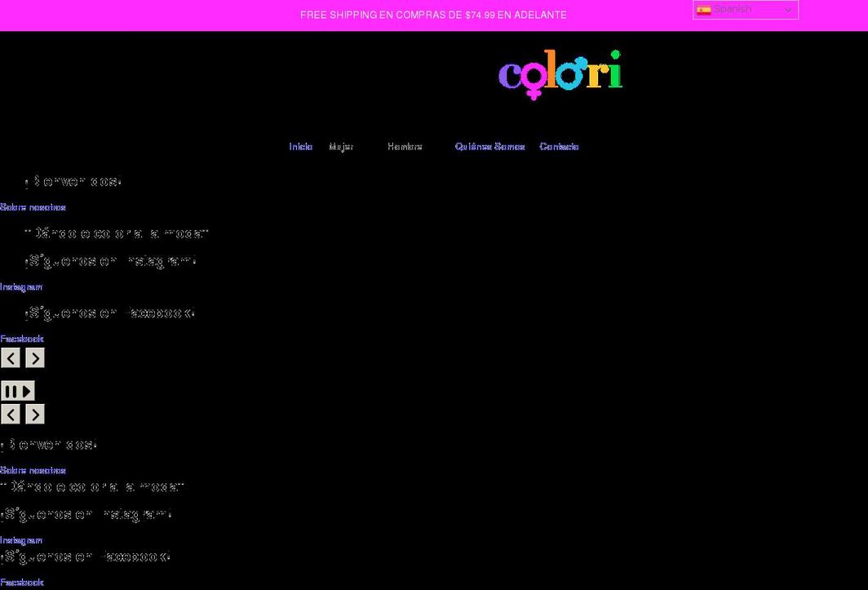868x590 pixels.
Task: Select the lower "Dándole colori a la moda" text
Action: point(92,487)
